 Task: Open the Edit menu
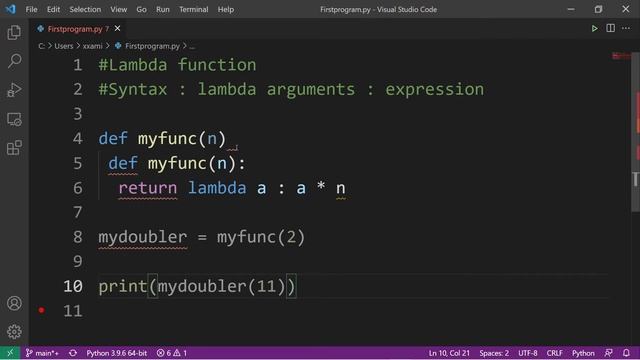tap(53, 9)
